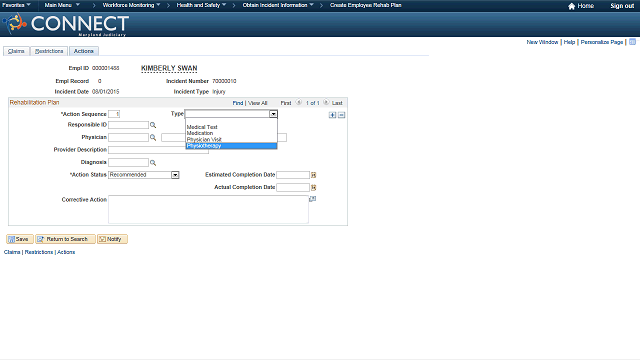
Task: Click the Find link in Rehabilitation Plan
Action: click(x=238, y=103)
